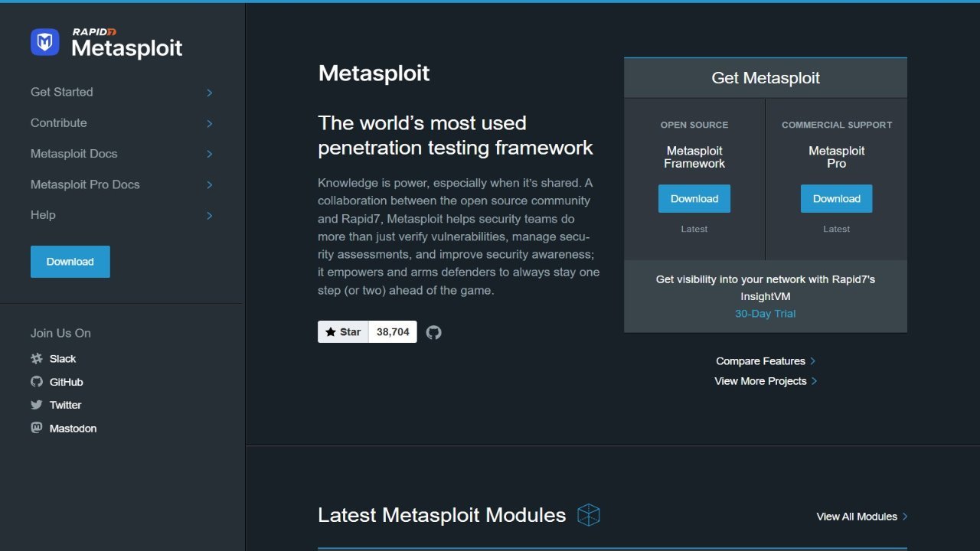The height and width of the screenshot is (551, 980).
Task: Click the chevron next to View More Projects
Action: coord(815,381)
